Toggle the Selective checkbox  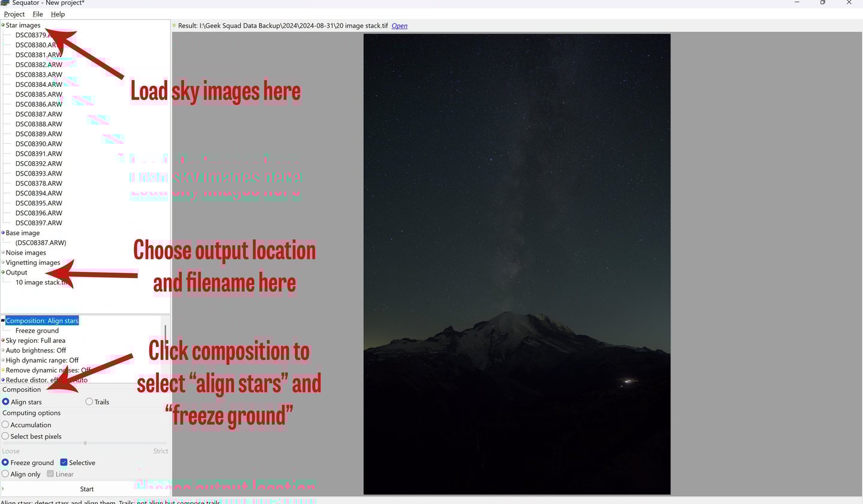(64, 463)
